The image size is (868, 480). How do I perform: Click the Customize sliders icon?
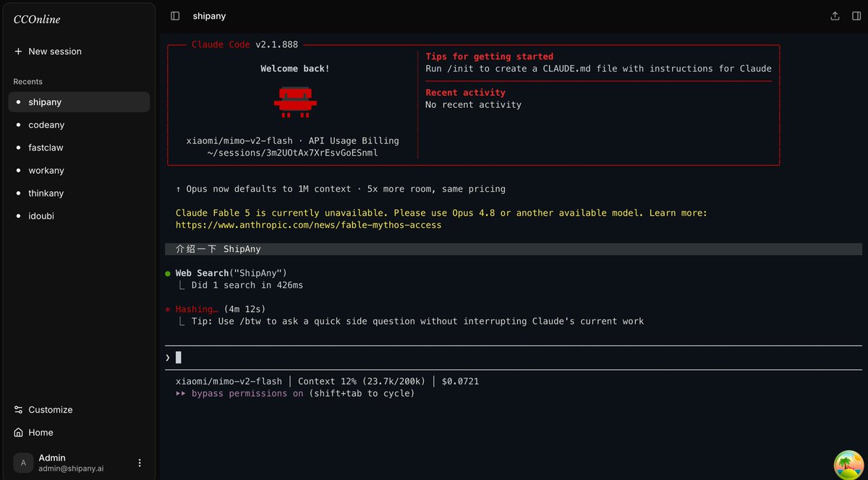(18, 410)
